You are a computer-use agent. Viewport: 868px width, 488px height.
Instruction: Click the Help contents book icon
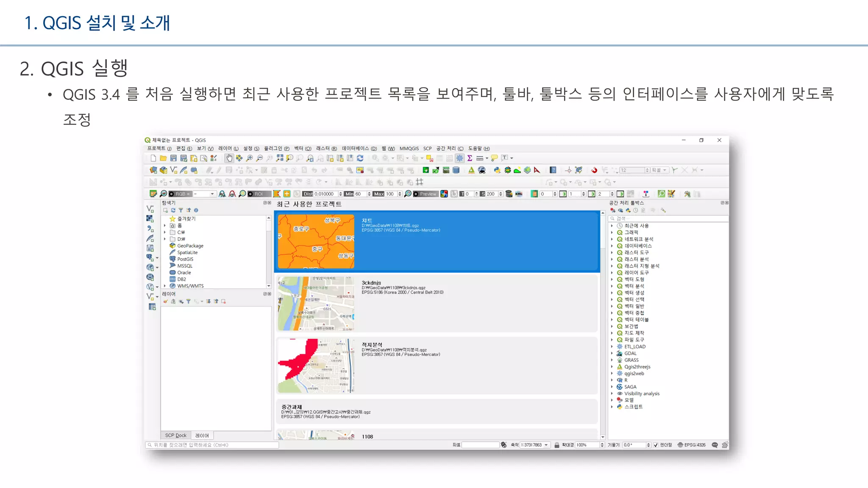click(x=553, y=170)
